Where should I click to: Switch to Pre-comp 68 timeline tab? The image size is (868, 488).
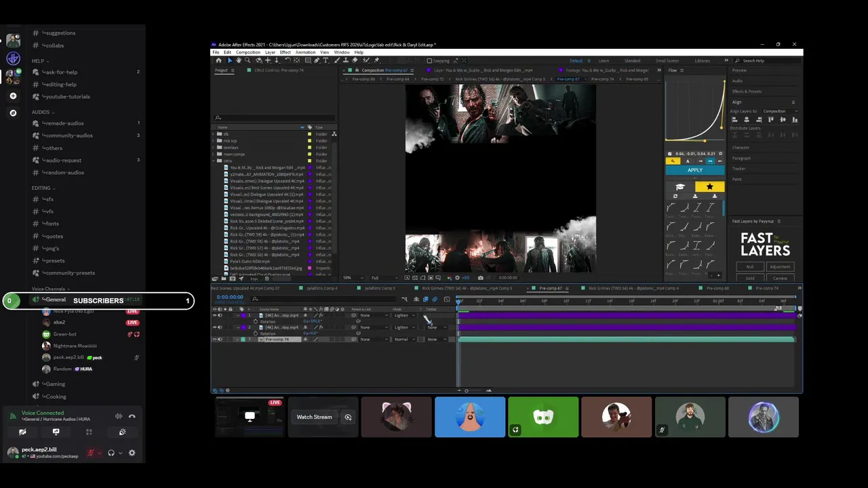[x=717, y=288]
